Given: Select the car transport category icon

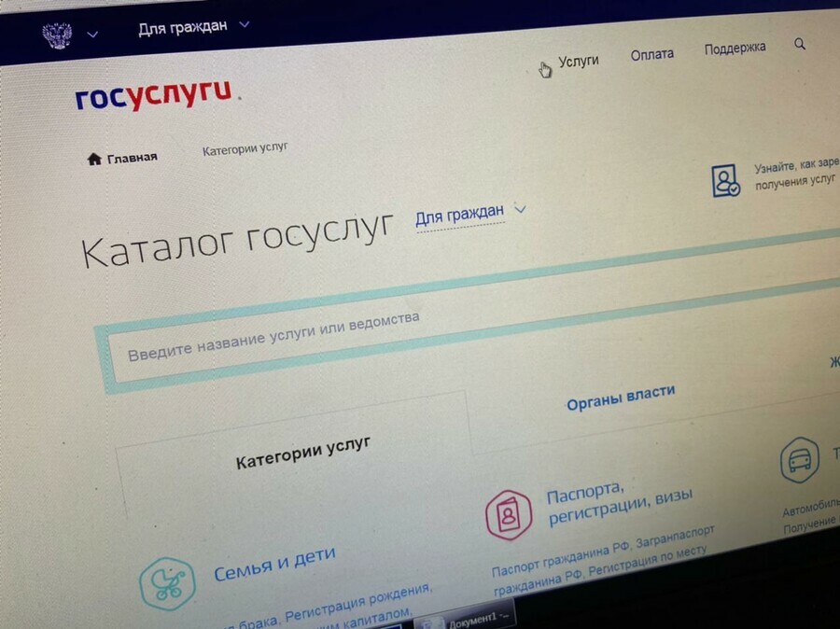Looking at the screenshot, I should [x=800, y=460].
